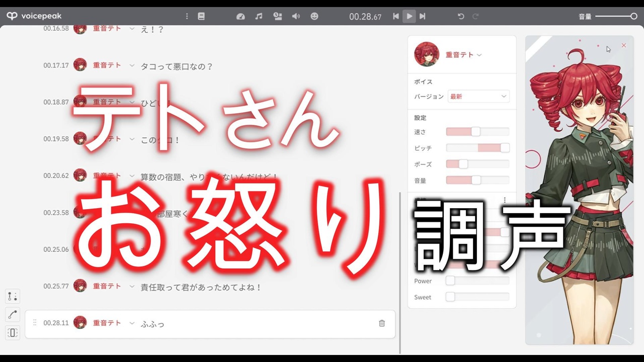Delete the ふふっ line with trash icon
The height and width of the screenshot is (362, 644).
pos(382,323)
